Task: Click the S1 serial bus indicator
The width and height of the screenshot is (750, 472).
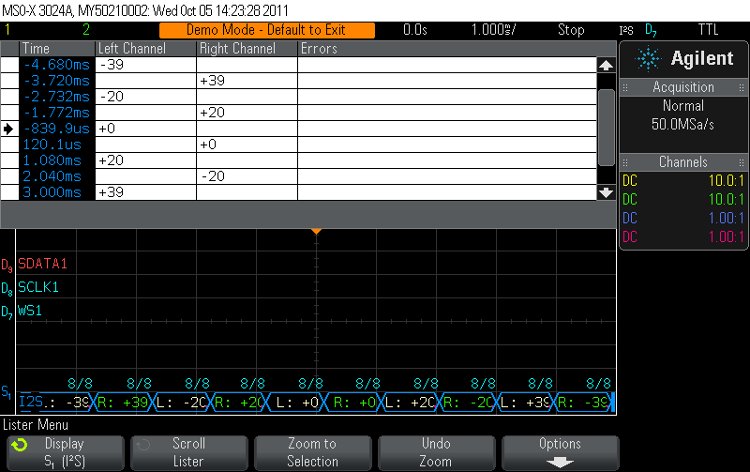Action: (x=7, y=392)
